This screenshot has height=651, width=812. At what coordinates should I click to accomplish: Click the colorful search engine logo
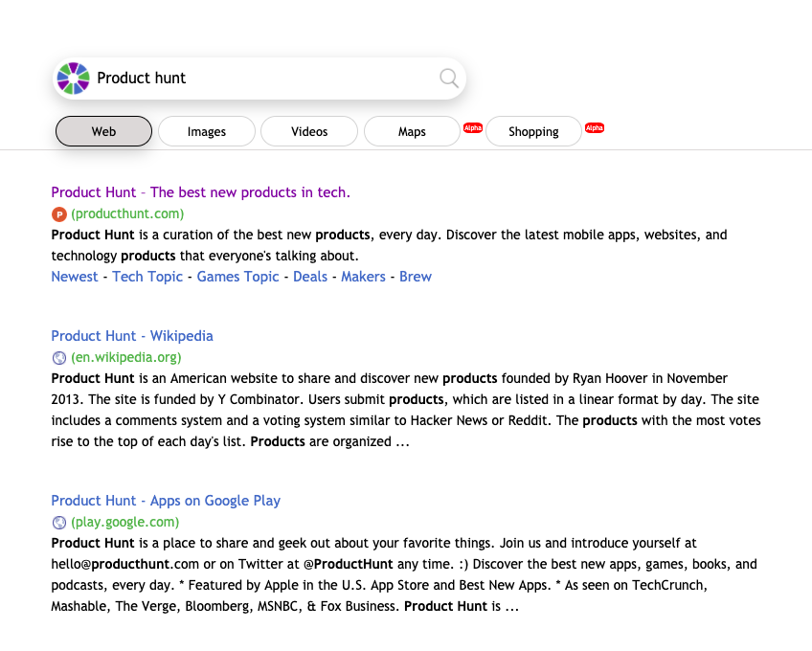click(x=73, y=79)
